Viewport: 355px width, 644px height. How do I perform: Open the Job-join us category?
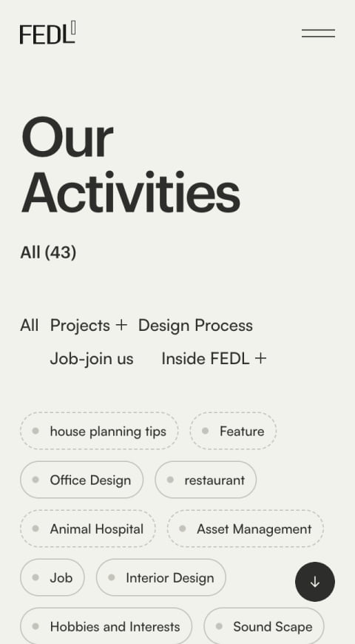[x=92, y=358]
